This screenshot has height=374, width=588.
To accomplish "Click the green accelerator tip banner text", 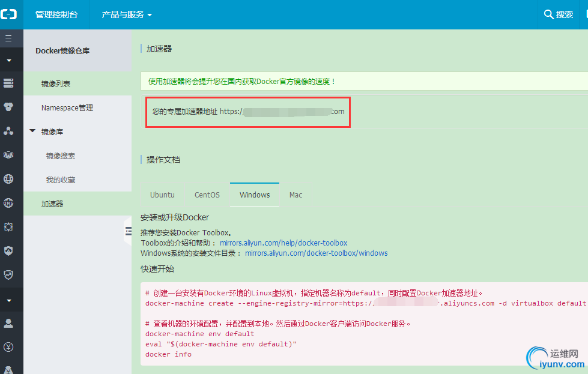I will 242,81.
